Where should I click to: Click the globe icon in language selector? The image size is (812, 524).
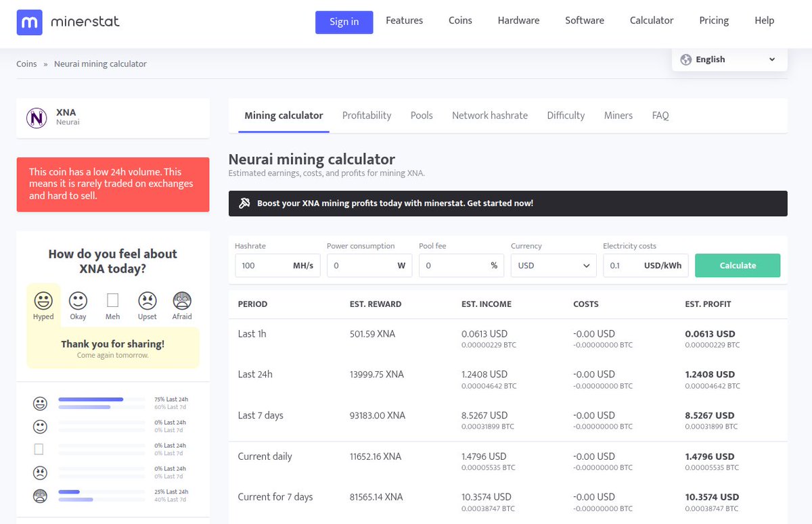tap(685, 59)
